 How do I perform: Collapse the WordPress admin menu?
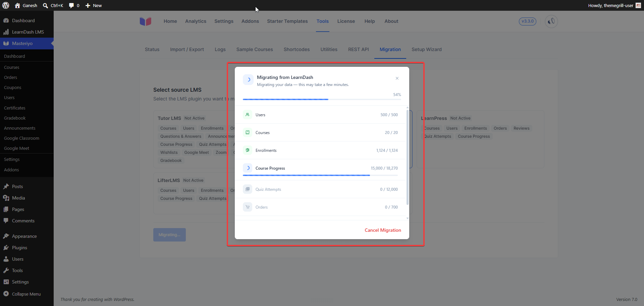pyautogui.click(x=26, y=294)
